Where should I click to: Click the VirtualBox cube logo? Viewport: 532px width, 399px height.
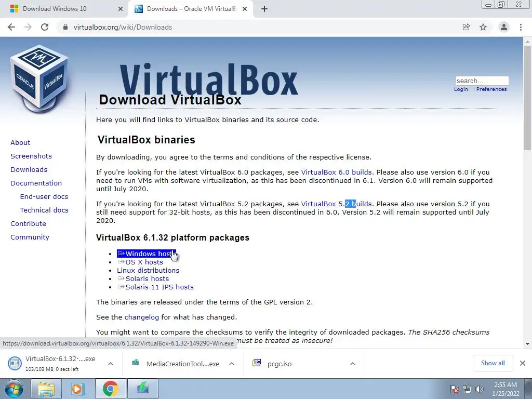point(39,79)
